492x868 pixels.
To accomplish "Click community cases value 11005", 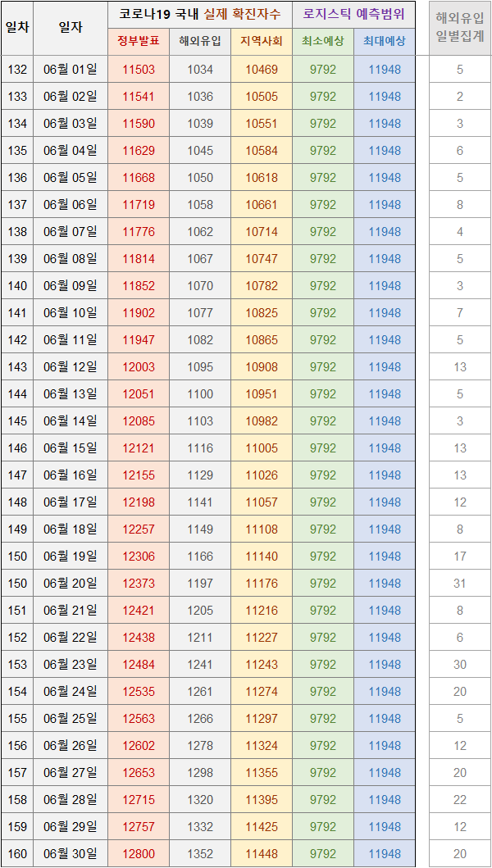I will [262, 448].
